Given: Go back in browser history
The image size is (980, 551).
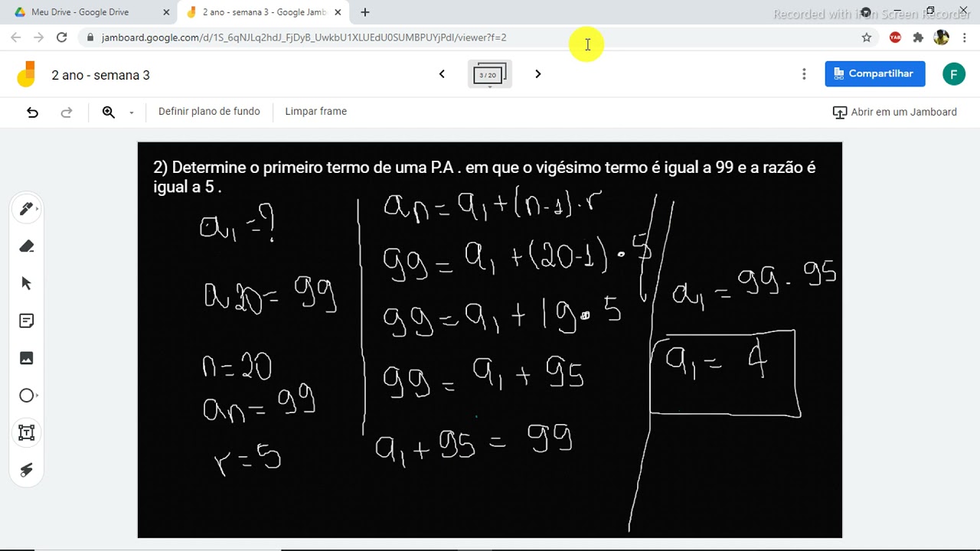Looking at the screenshot, I should click(16, 37).
